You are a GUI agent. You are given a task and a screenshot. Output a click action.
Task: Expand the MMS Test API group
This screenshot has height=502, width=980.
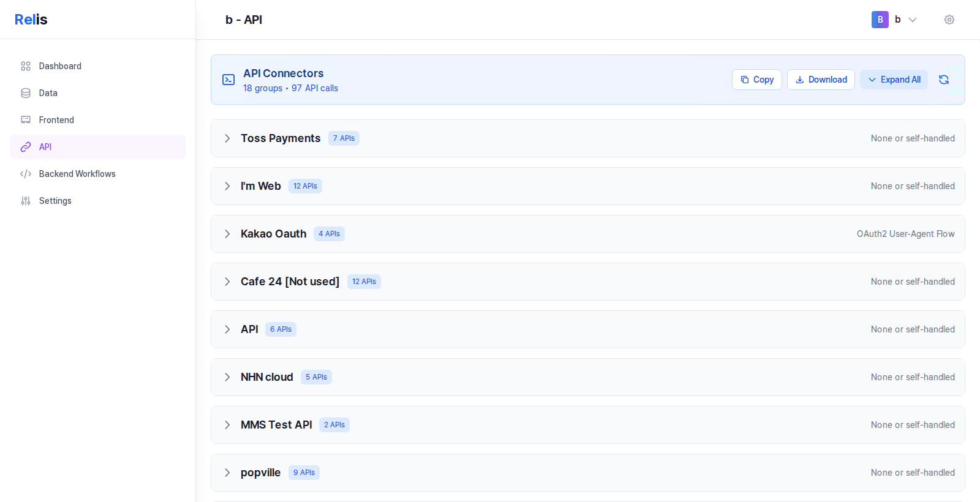227,425
